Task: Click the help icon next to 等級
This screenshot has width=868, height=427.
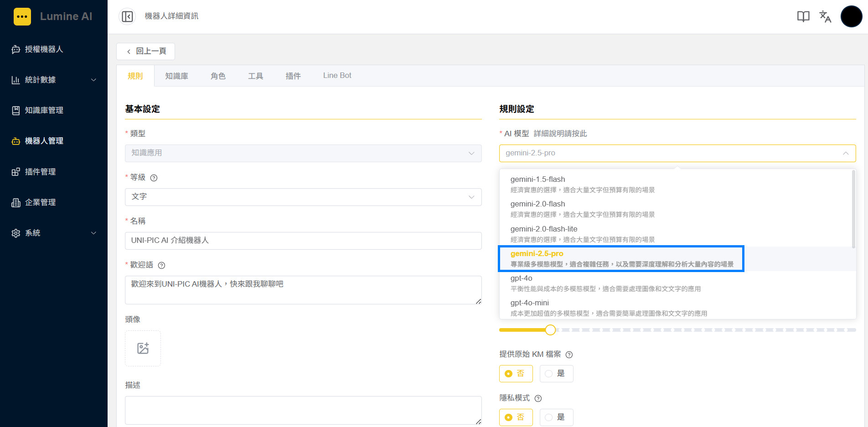Action: [x=154, y=178]
